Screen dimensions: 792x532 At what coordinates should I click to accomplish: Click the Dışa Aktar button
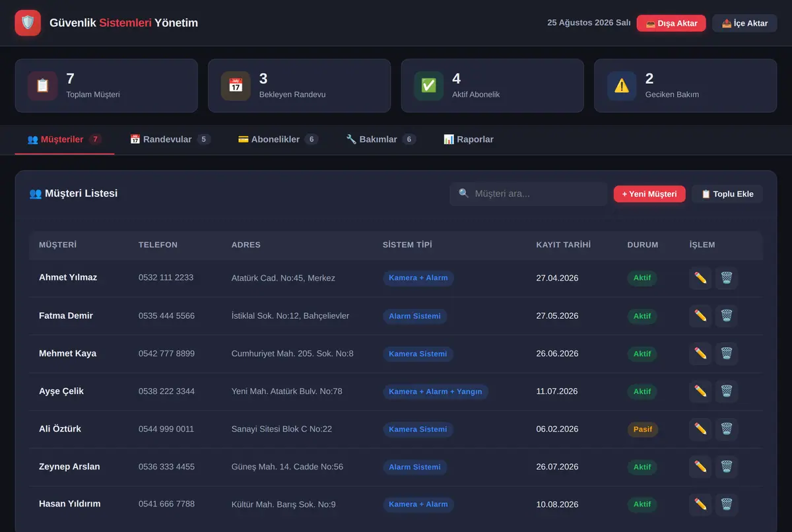click(x=671, y=23)
